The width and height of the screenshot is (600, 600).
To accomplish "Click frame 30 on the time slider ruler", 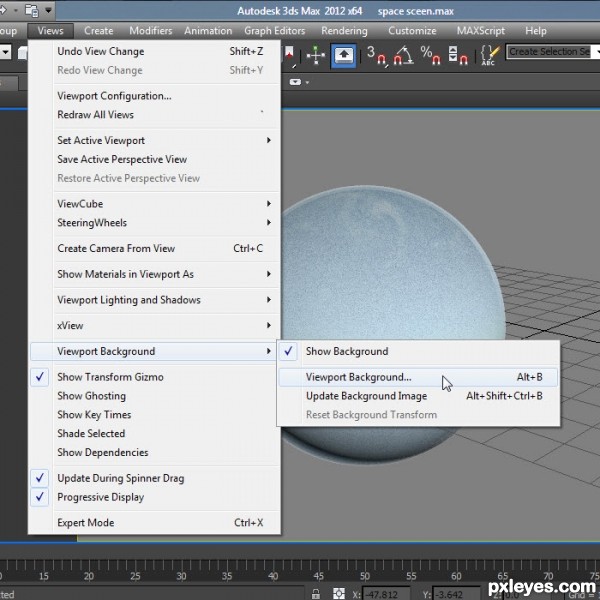I will pos(181,576).
